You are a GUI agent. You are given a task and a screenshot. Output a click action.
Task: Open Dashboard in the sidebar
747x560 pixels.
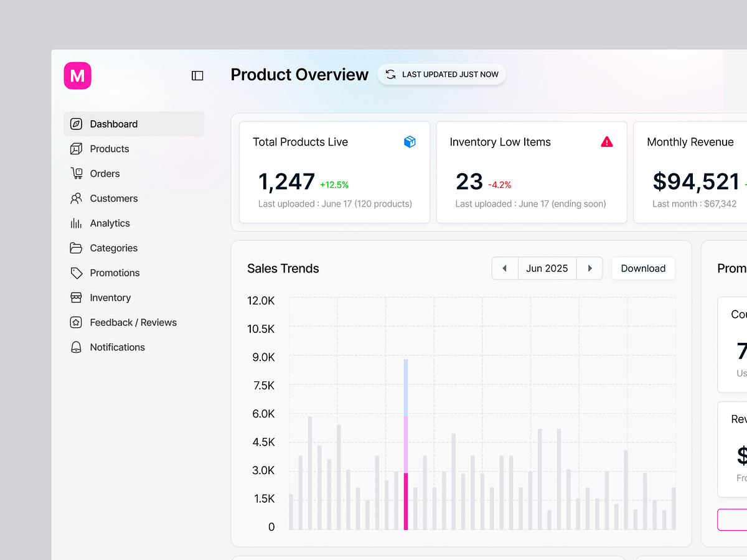[134, 124]
